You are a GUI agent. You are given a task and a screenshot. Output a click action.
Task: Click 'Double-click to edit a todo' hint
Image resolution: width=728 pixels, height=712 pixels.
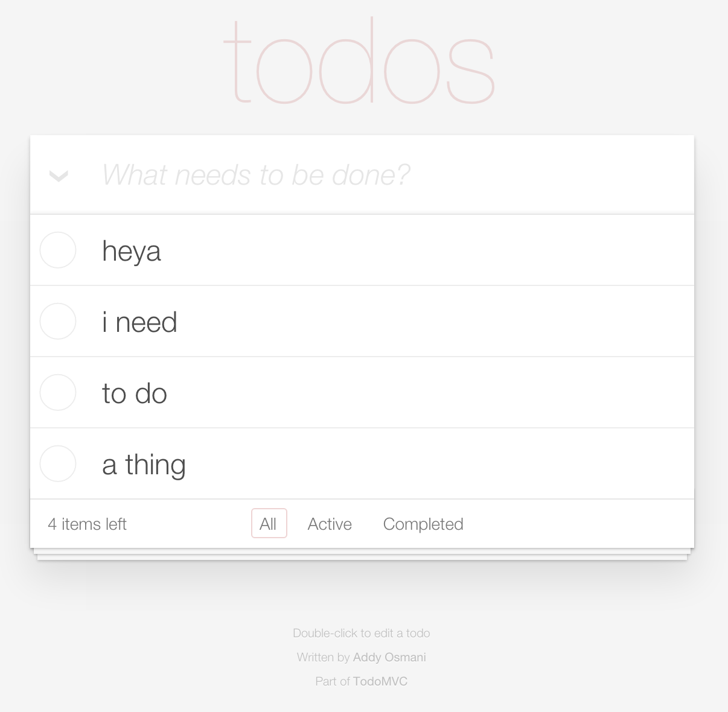pos(361,633)
